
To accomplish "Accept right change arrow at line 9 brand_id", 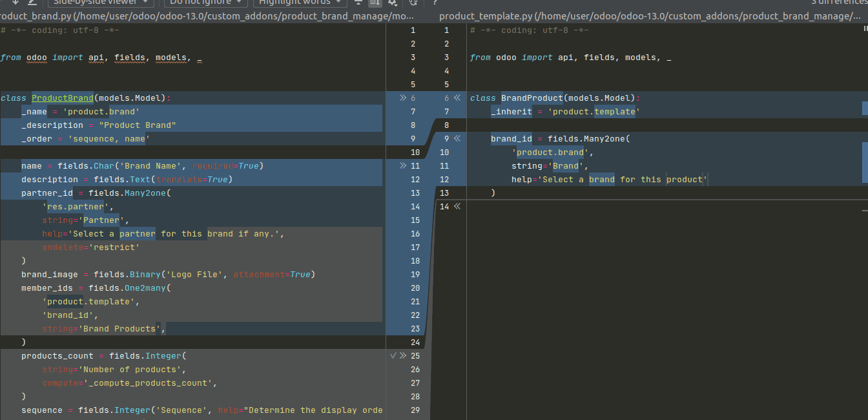I will pos(457,139).
